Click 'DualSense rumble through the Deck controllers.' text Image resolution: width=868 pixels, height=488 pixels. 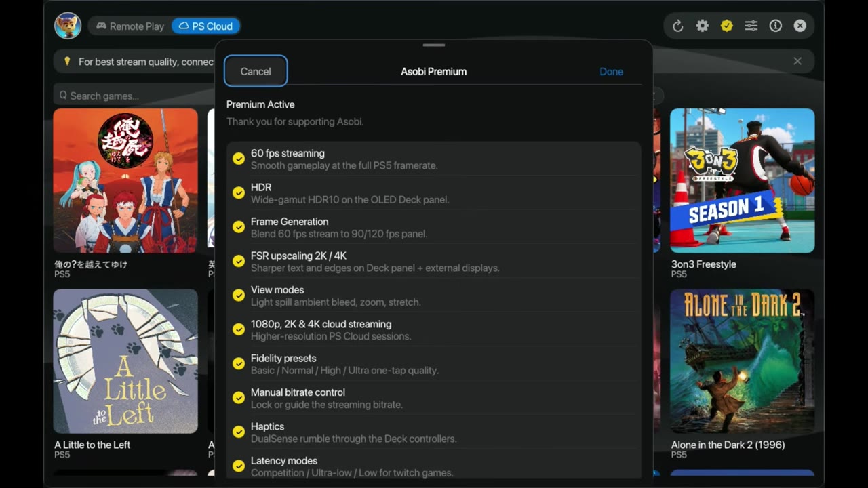[353, 439]
